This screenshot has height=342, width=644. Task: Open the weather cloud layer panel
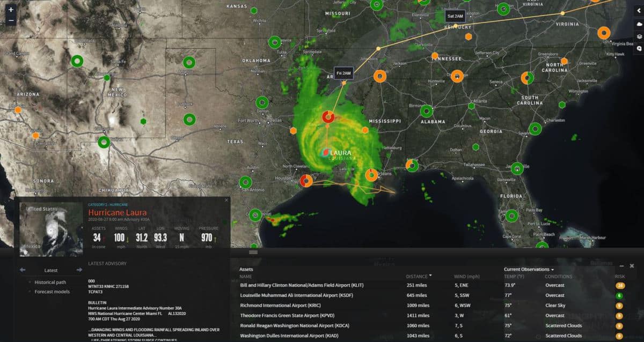639,24
